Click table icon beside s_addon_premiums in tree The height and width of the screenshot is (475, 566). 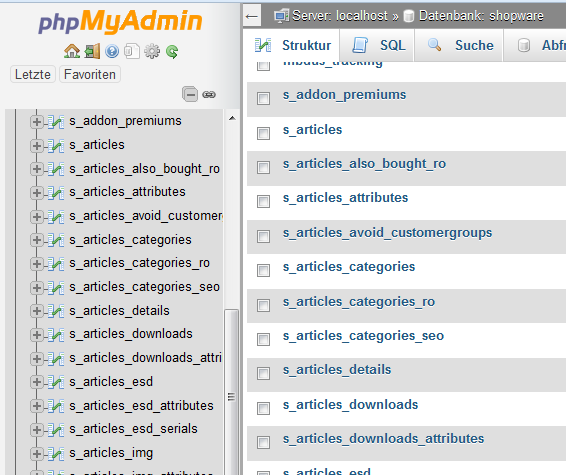tap(56, 122)
